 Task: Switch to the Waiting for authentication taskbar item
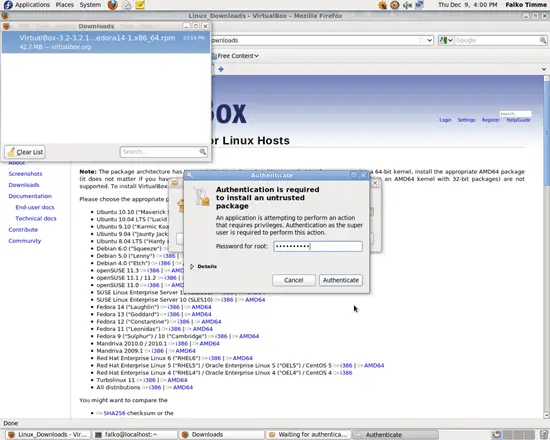[x=308, y=434]
